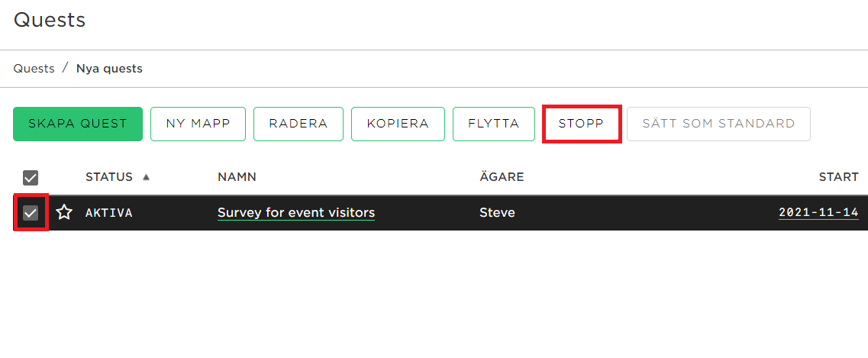Create a new folder with NY MAPP
Viewport: 868px width, 358px height.
(x=198, y=124)
